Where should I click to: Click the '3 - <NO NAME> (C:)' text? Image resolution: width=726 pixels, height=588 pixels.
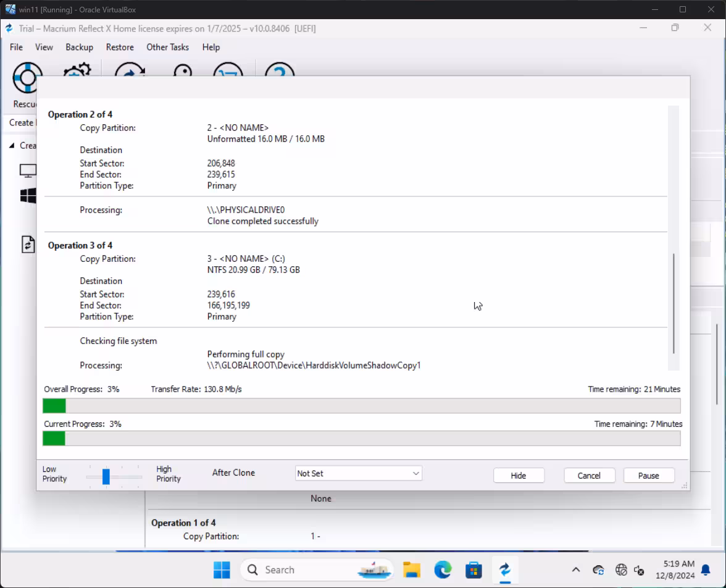tap(246, 259)
